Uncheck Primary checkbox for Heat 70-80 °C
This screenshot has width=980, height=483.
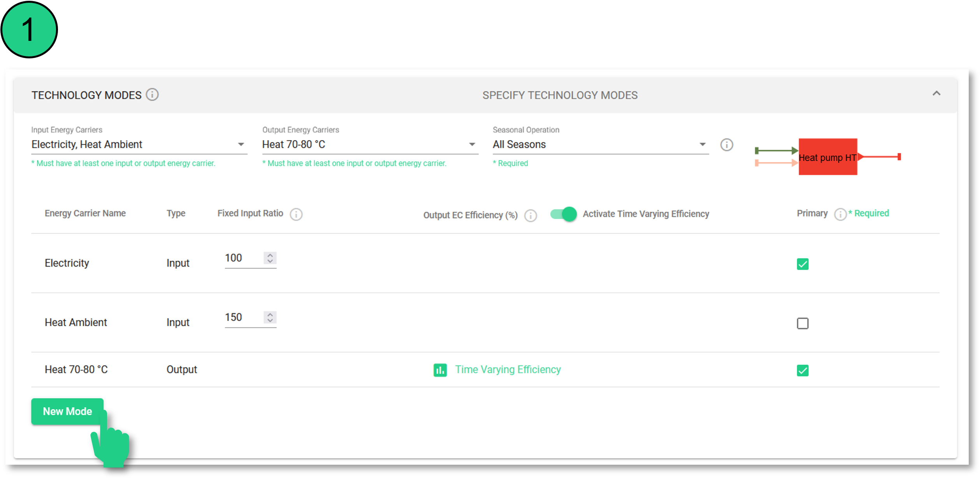click(802, 370)
